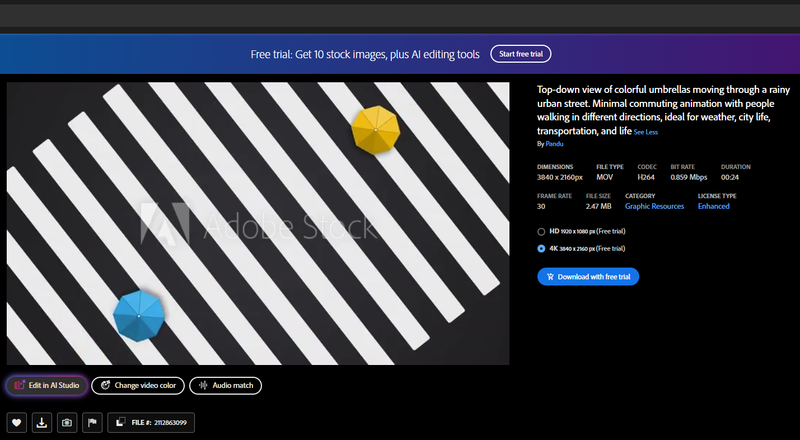Open the Graphic Resources category

[654, 206]
